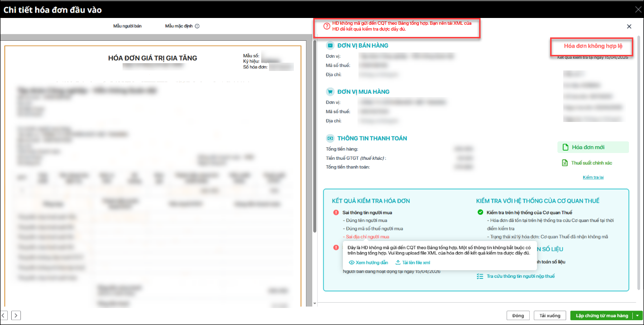Open dropdown arrow next to Lập chứng từ mua hàng

pyautogui.click(x=637, y=316)
